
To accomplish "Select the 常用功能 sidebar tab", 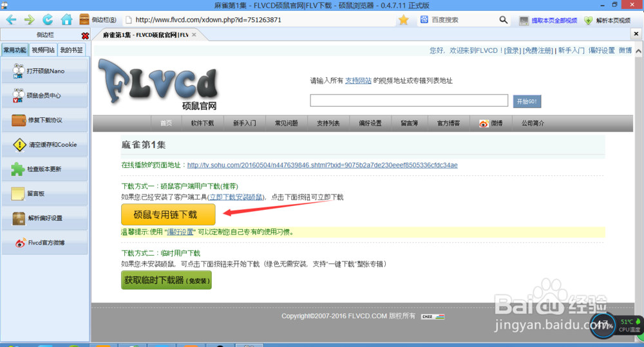I will tap(15, 50).
